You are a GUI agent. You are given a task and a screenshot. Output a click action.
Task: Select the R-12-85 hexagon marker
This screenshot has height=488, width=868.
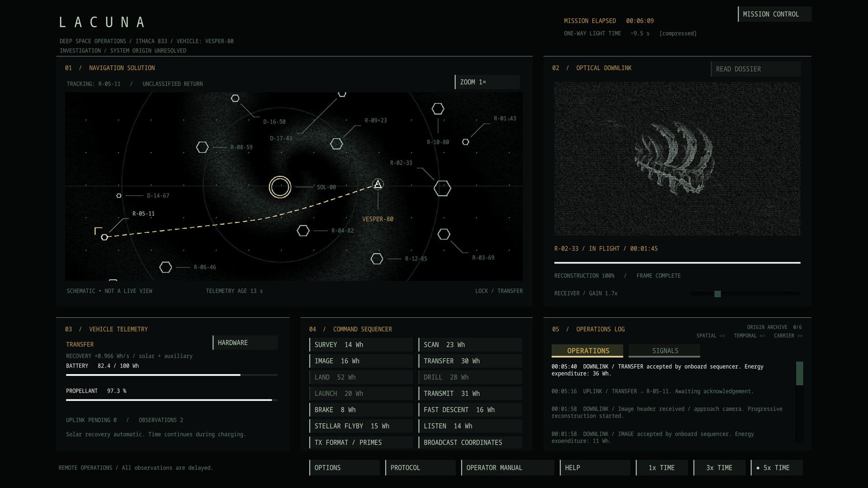pos(377,259)
